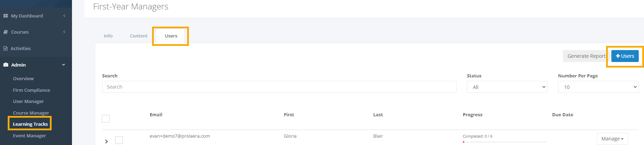Add users with the +Users button

tap(625, 56)
